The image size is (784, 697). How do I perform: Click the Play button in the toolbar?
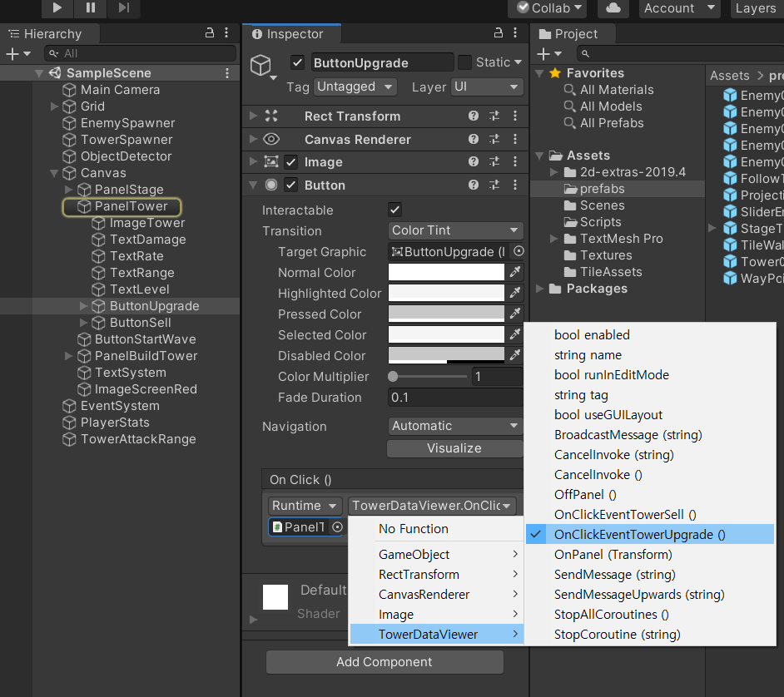tap(57, 8)
